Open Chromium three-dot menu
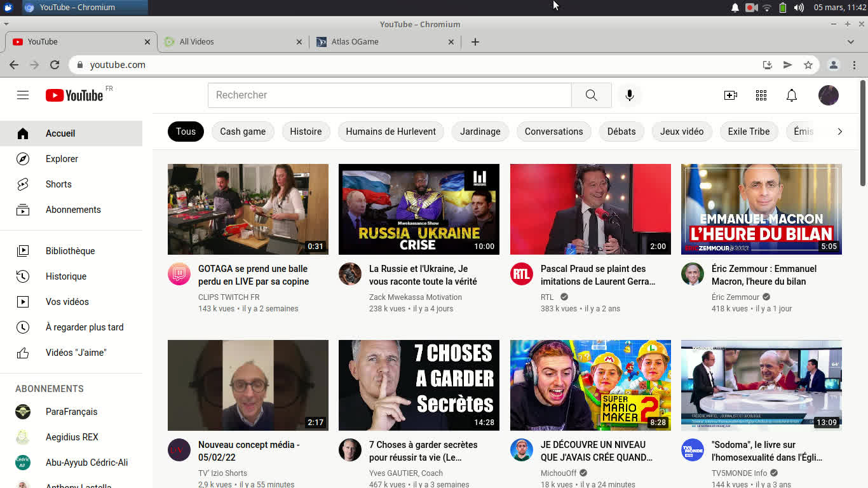This screenshot has width=868, height=488. click(x=854, y=65)
